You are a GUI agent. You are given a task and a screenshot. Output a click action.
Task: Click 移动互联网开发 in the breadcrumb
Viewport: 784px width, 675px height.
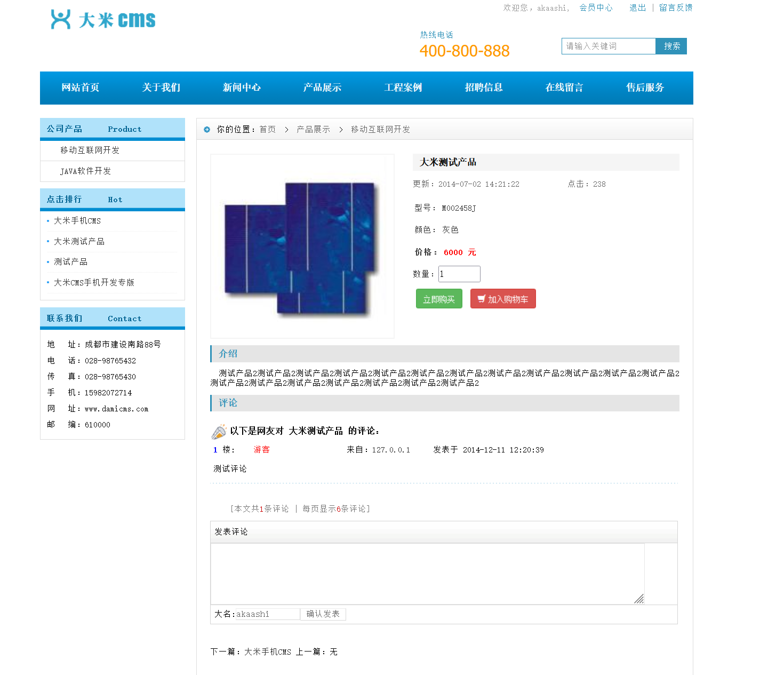pos(381,130)
